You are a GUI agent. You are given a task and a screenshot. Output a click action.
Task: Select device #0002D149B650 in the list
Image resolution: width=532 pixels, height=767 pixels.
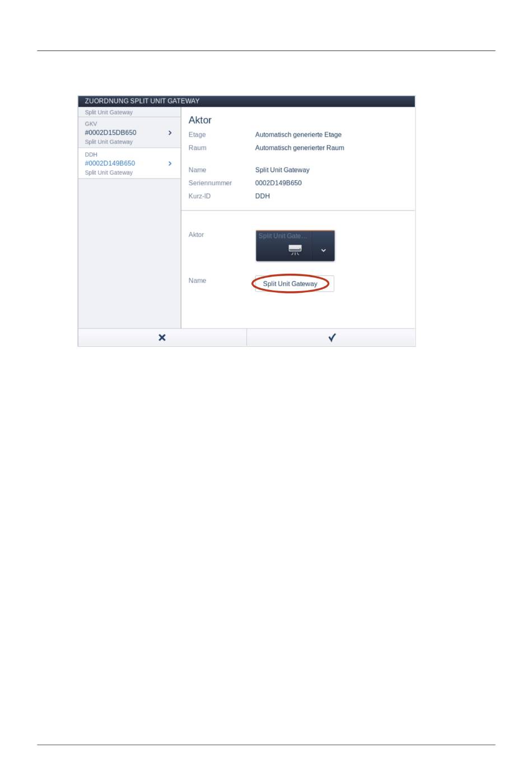129,163
